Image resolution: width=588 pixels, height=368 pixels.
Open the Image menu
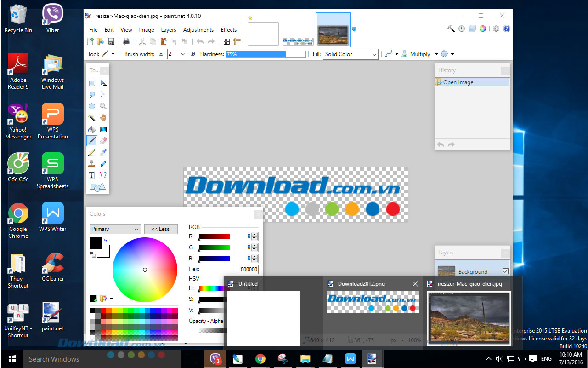pyautogui.click(x=147, y=30)
